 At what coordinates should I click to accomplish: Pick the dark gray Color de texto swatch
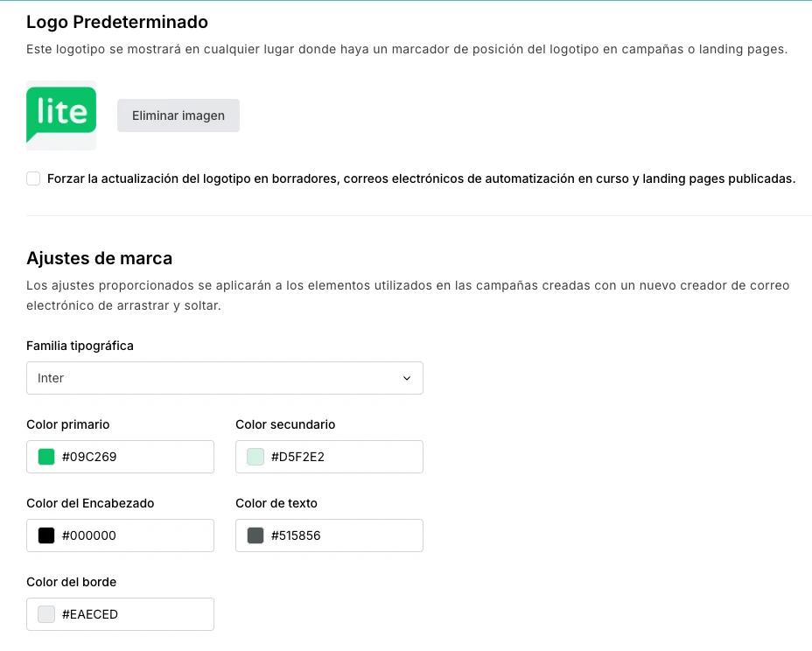[255, 535]
